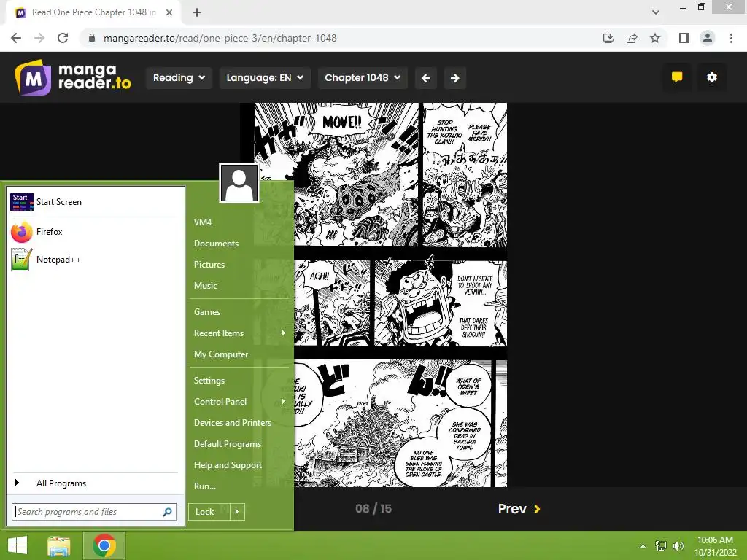
Task: Open Settings from Start menu
Action: click(x=209, y=381)
